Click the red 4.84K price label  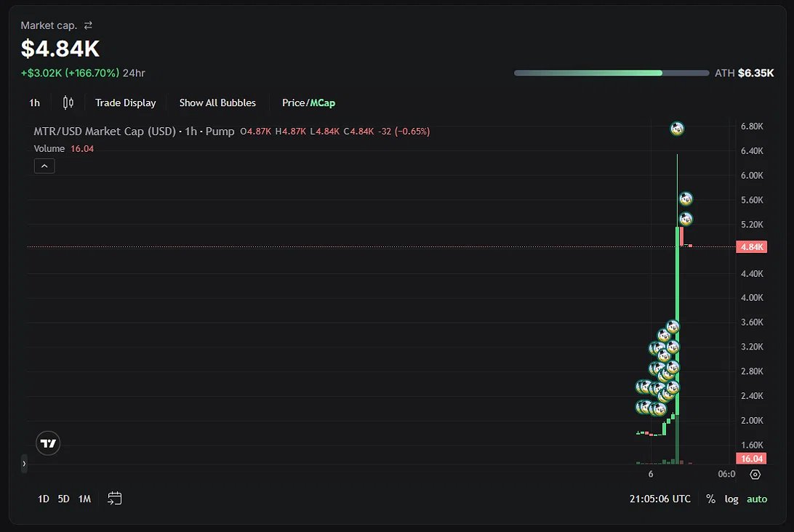[x=752, y=247]
